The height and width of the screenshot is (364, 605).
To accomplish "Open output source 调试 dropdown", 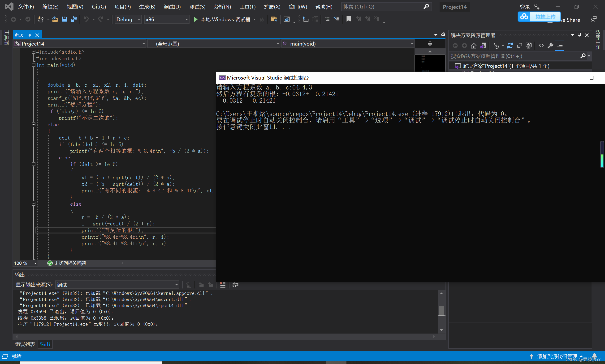I will click(x=117, y=285).
